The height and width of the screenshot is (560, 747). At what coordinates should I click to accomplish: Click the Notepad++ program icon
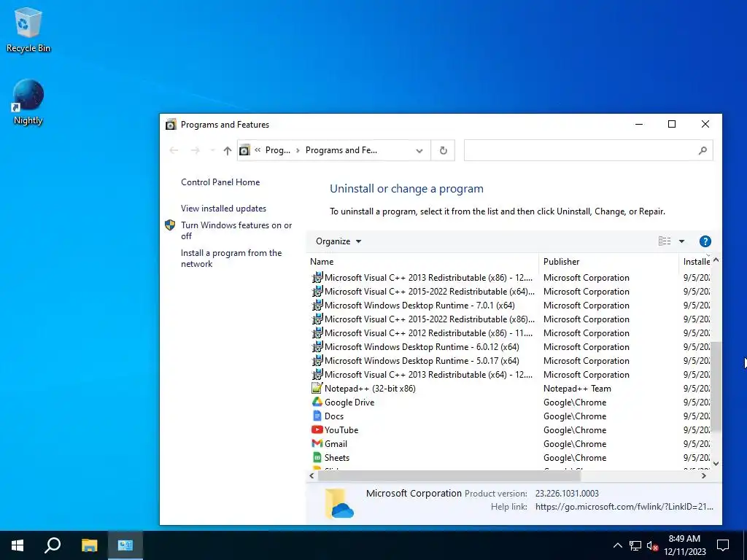(x=317, y=388)
